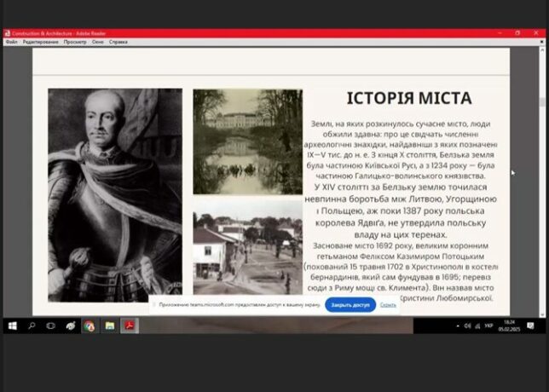Open the Окно menu
Viewport: 549px width, 392px height.
coord(98,41)
